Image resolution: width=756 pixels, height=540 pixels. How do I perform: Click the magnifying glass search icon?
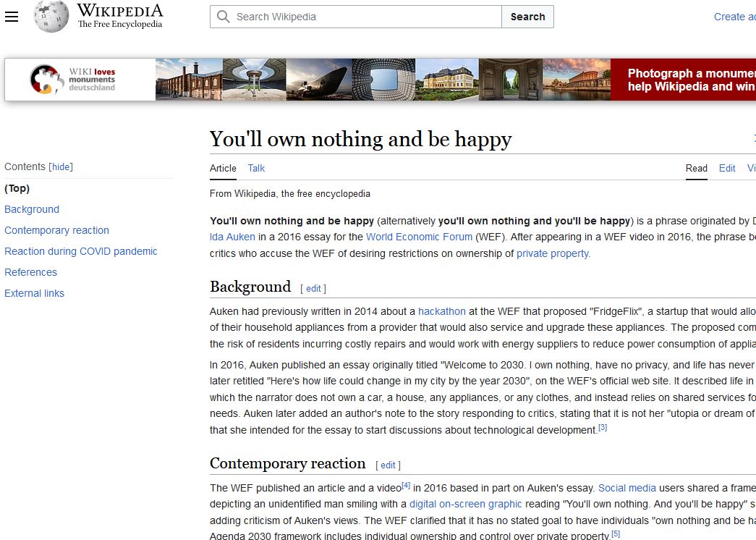(224, 17)
